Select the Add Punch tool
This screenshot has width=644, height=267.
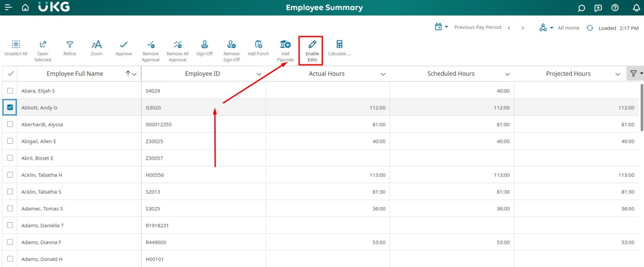[x=258, y=47]
